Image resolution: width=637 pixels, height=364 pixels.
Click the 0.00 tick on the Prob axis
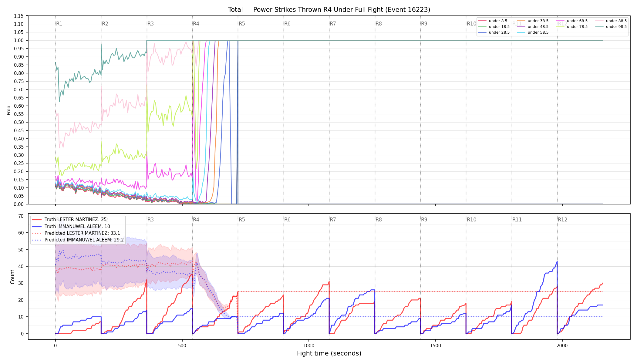point(19,204)
